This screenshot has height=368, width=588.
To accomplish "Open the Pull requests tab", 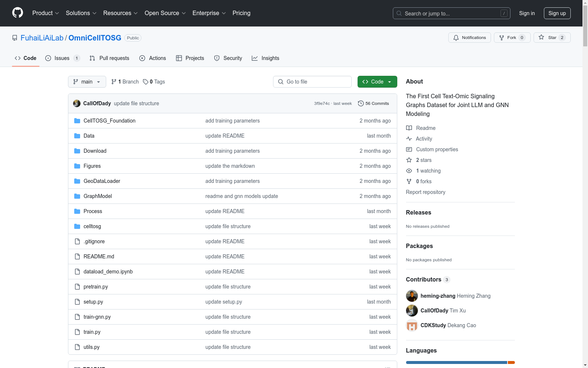I will [110, 58].
